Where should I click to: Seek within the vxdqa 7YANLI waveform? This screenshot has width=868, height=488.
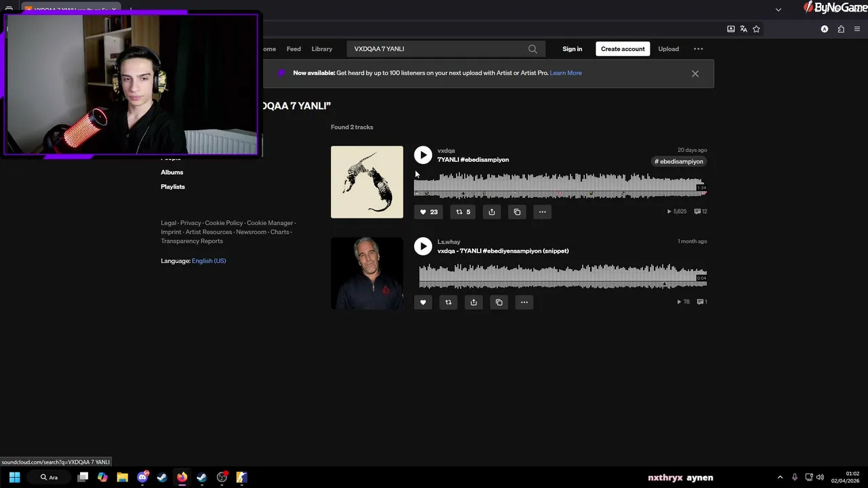point(560,186)
